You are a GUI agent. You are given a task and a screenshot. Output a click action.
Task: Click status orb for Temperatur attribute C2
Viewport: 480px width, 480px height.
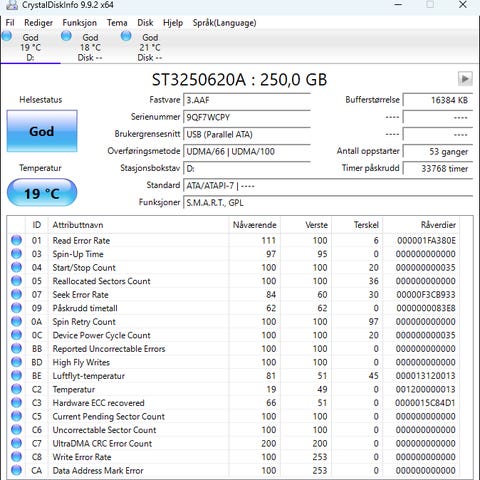16,389
